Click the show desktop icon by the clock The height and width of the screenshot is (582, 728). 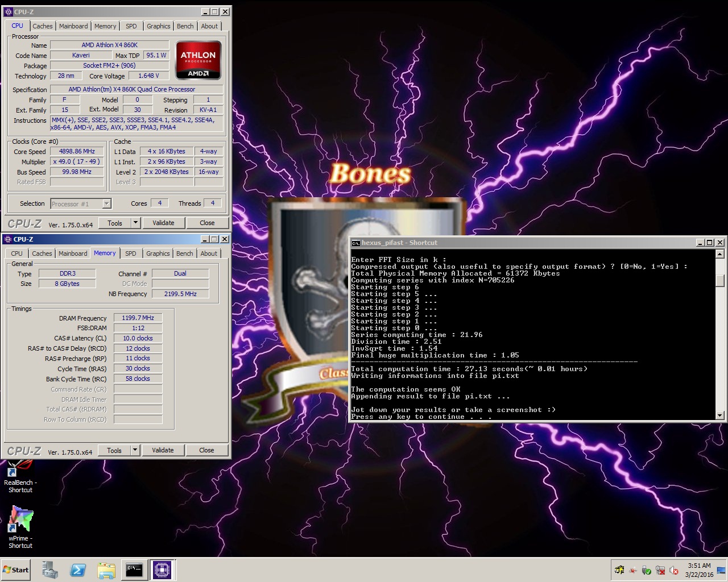[x=721, y=570]
